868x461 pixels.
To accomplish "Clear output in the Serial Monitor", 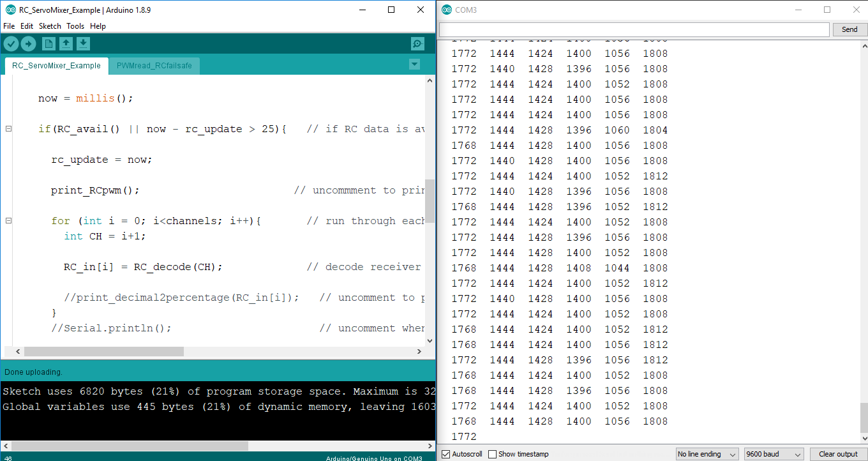I will click(837, 453).
